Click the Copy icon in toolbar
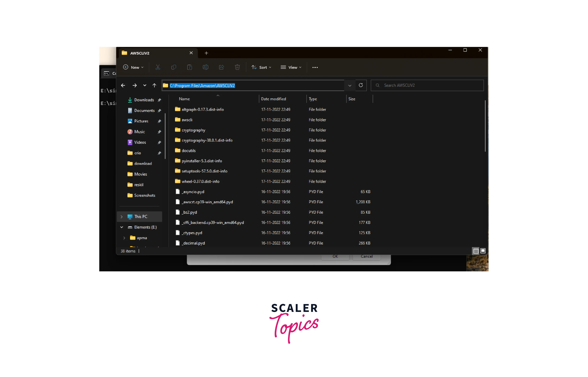Screen dimensions: 588x377 coord(174,67)
